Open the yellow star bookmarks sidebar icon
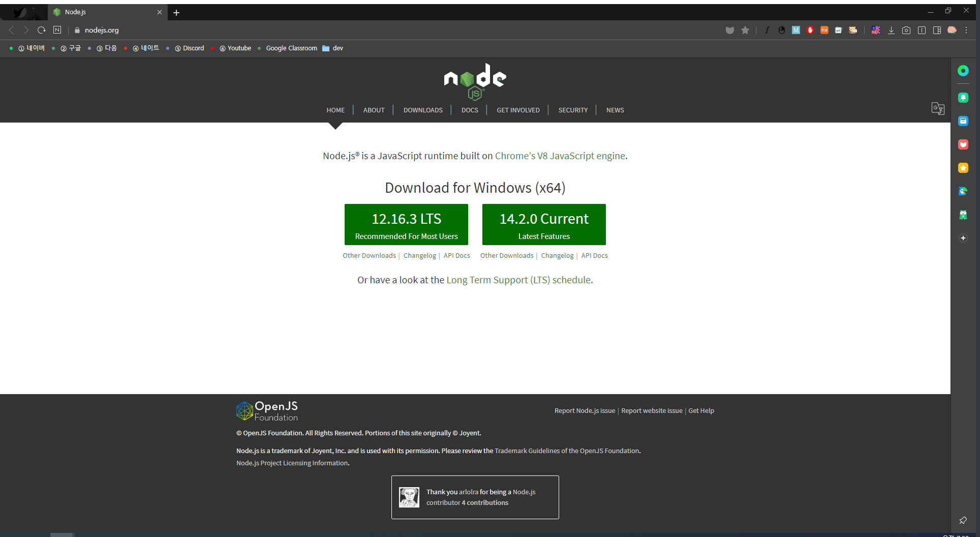 tap(963, 168)
